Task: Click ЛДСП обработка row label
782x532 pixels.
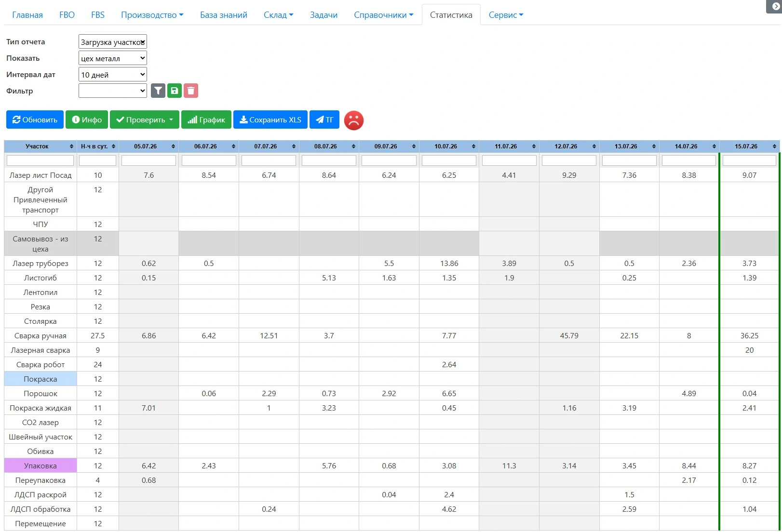Action: click(x=40, y=509)
